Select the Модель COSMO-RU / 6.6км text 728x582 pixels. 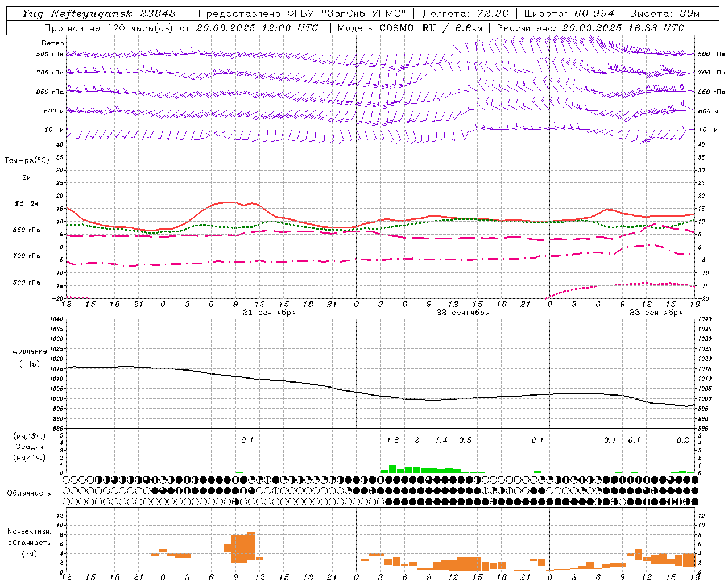point(410,28)
